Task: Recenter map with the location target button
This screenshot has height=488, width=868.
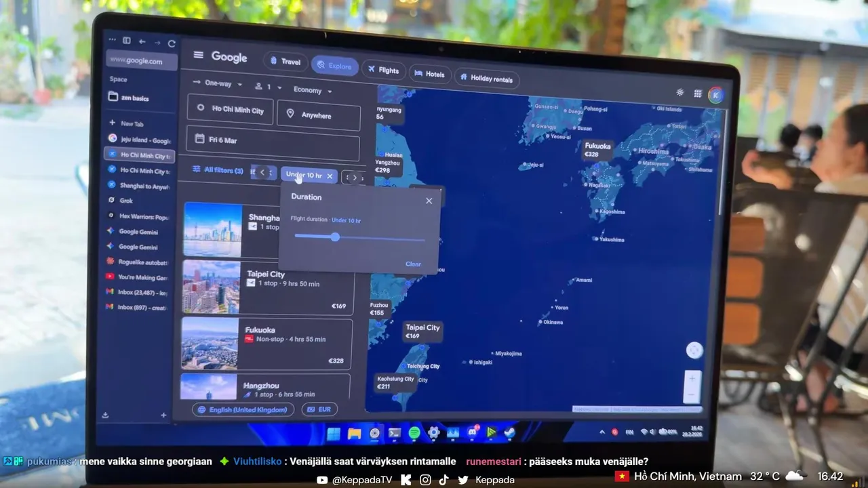Action: tap(694, 350)
